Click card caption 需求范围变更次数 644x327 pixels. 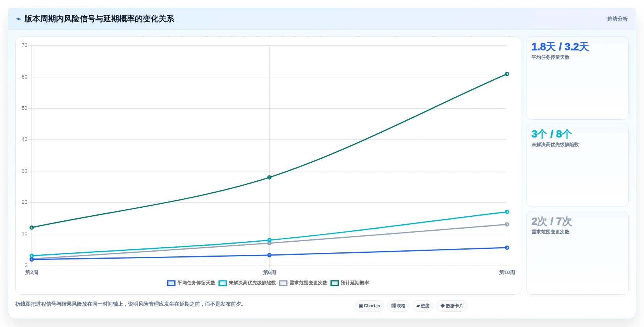550,232
